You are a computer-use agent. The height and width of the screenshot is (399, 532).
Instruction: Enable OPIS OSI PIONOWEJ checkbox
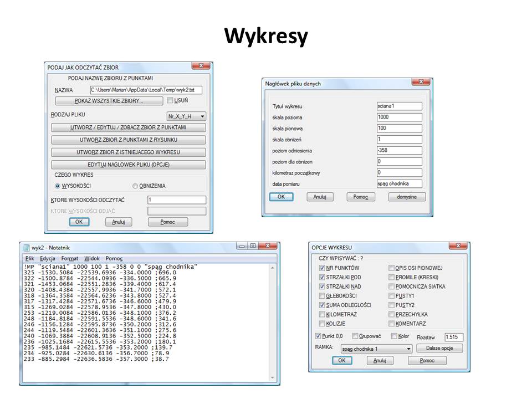tap(391, 268)
